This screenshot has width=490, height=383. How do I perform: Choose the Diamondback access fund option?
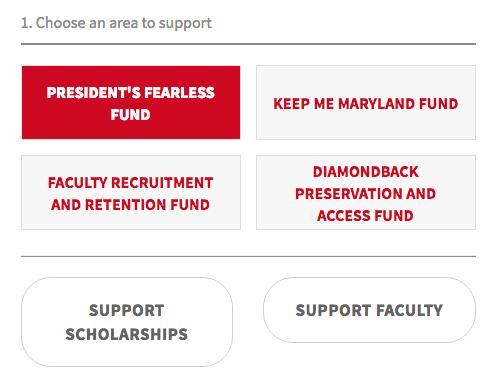click(x=366, y=192)
